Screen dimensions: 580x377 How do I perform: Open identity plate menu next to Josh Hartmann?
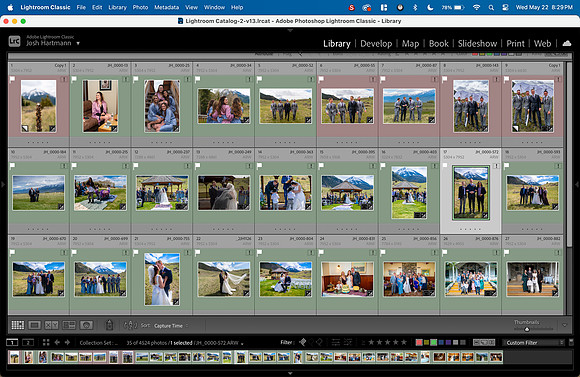78,43
